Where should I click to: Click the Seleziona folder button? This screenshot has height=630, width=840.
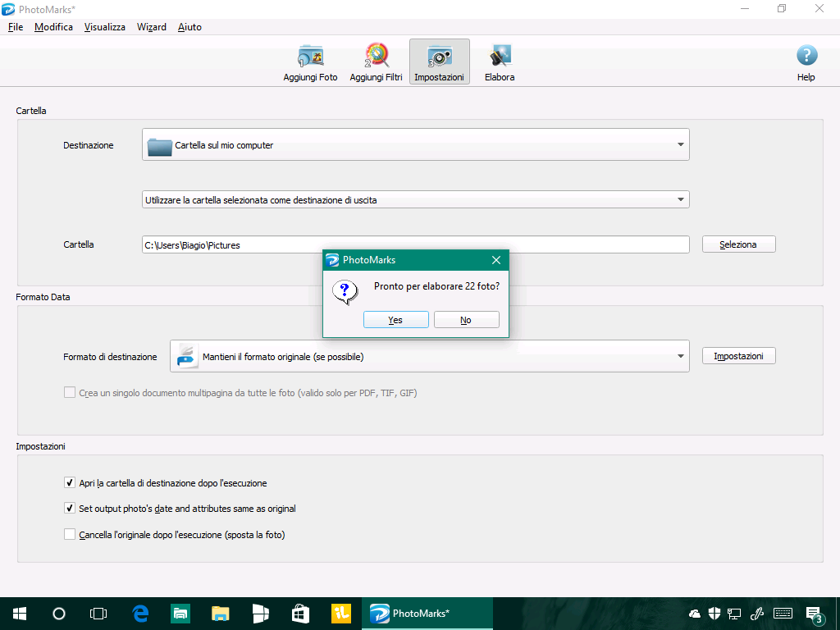[x=739, y=244]
